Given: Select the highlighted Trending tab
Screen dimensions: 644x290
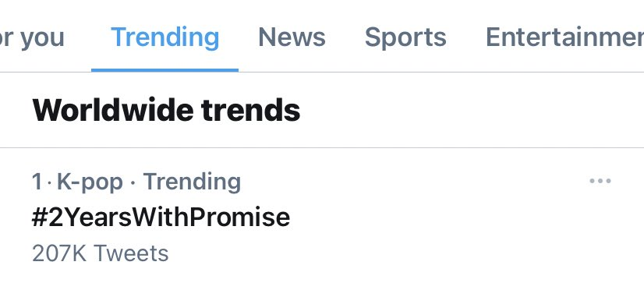Looking at the screenshot, I should coord(165,37).
